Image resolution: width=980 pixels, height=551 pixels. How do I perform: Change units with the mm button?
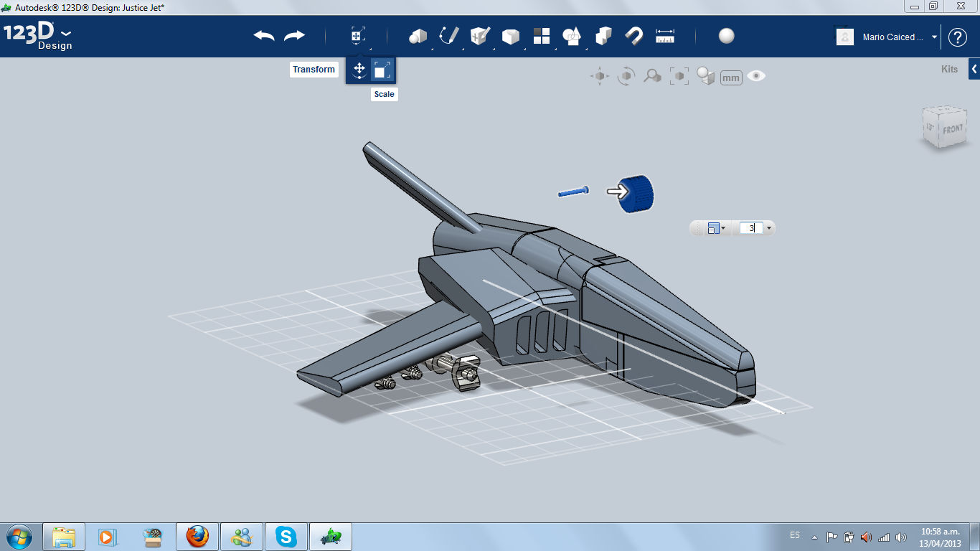731,77
